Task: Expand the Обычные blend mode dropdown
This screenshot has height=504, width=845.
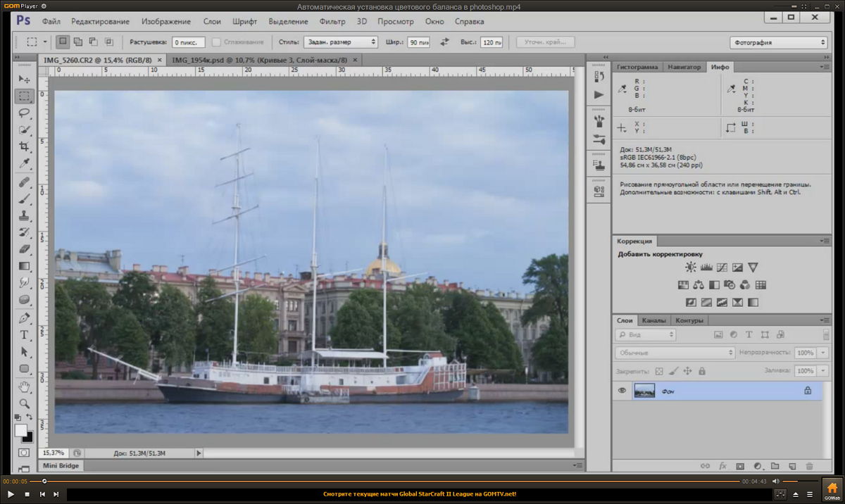Action: click(x=675, y=353)
